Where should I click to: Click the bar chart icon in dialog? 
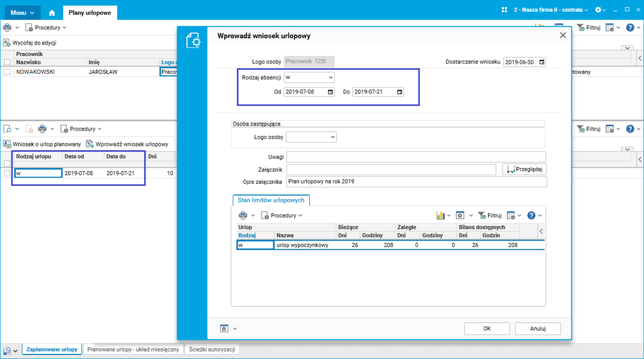[x=440, y=216]
